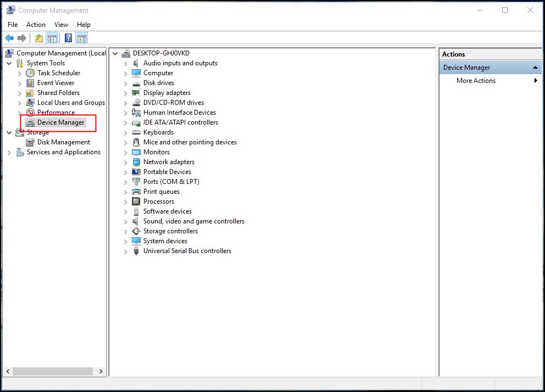Expand the Computer device category
Image resolution: width=545 pixels, height=392 pixels.
click(125, 74)
